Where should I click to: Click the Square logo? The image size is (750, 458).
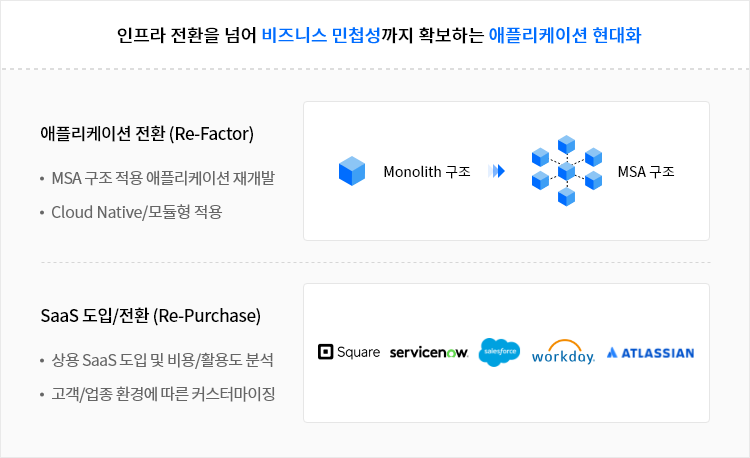tap(348, 352)
